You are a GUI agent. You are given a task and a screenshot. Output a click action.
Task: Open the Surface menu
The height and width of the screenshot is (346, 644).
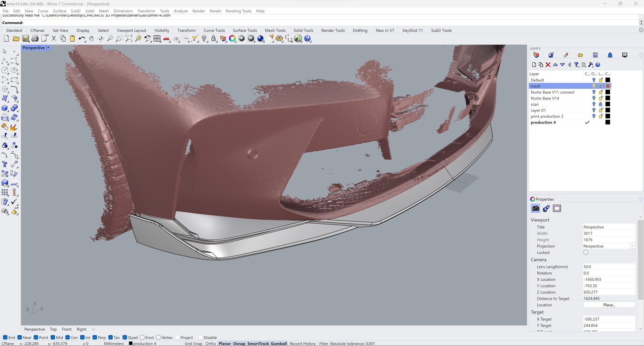point(59,11)
